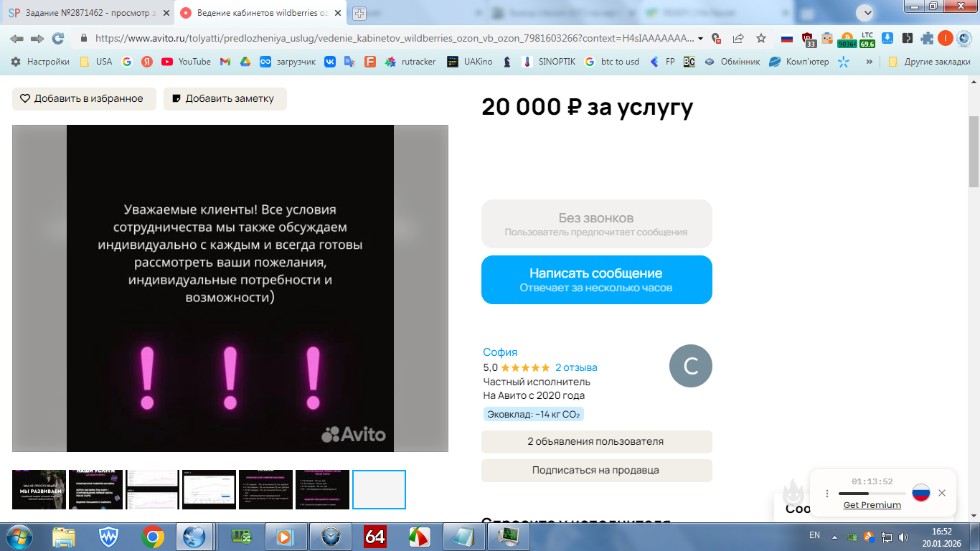The image size is (980, 551).
Task: Open a new tab with plus button
Action: [x=359, y=13]
